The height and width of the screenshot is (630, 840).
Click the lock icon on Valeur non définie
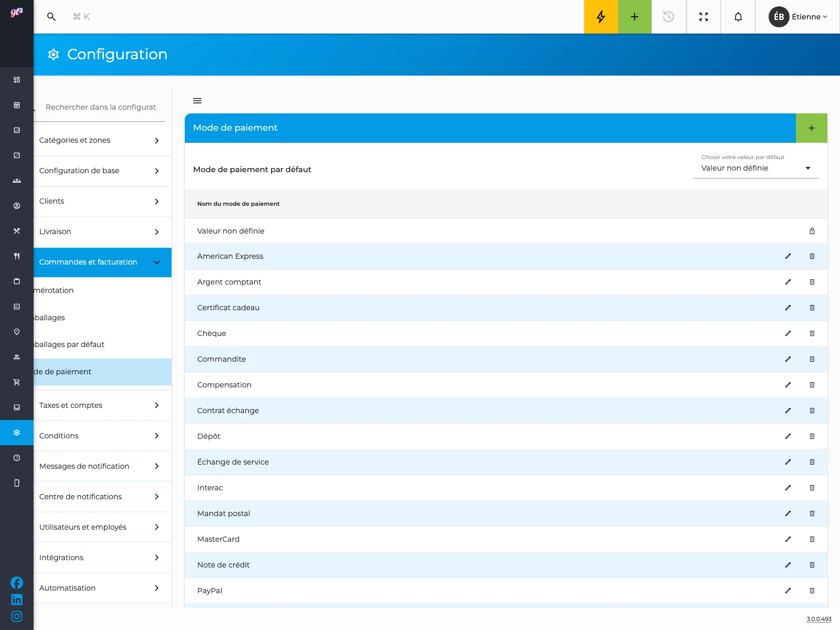(x=812, y=231)
